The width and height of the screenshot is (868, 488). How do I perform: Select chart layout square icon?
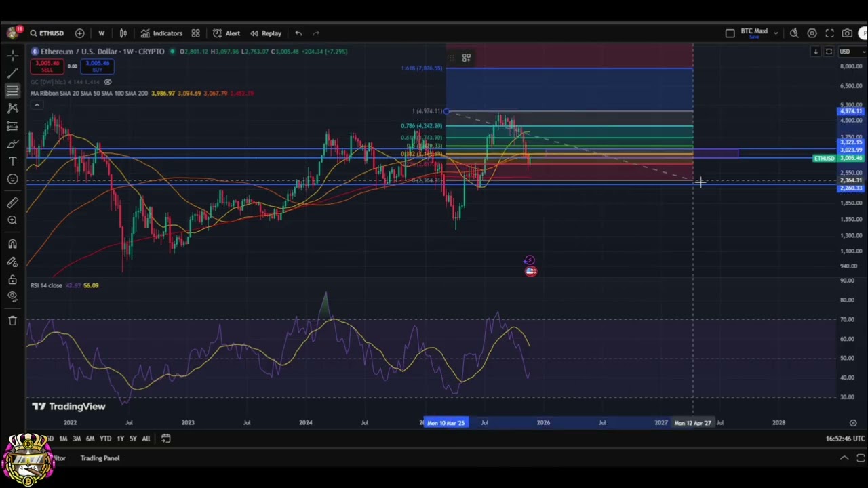[730, 33]
